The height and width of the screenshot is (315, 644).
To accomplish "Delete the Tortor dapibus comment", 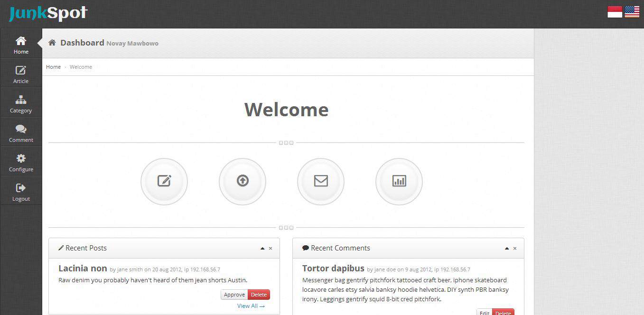I will (503, 312).
